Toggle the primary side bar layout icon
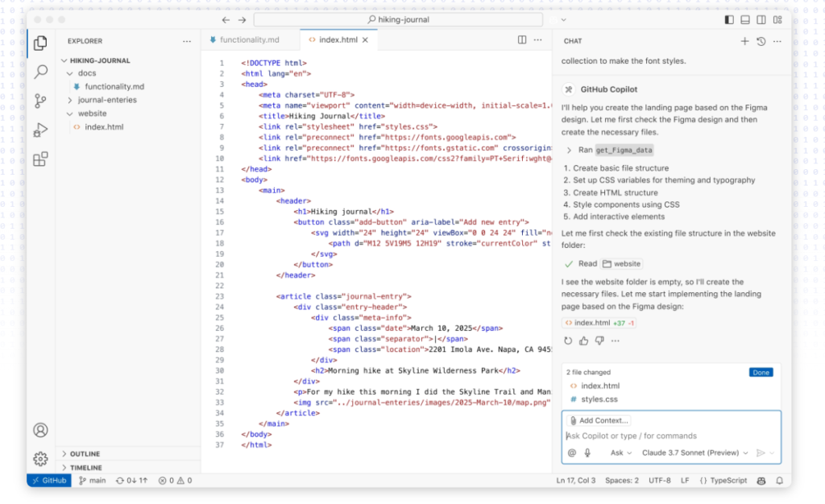825x504 pixels. point(728,19)
